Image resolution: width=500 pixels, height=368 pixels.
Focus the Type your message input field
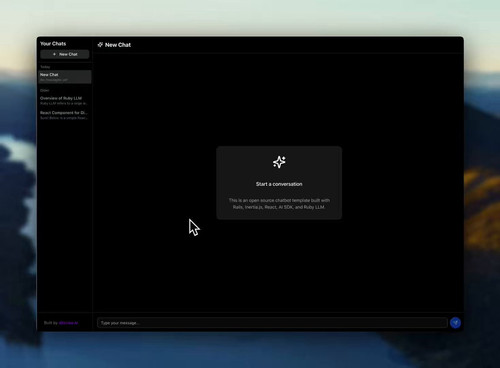[272, 323]
